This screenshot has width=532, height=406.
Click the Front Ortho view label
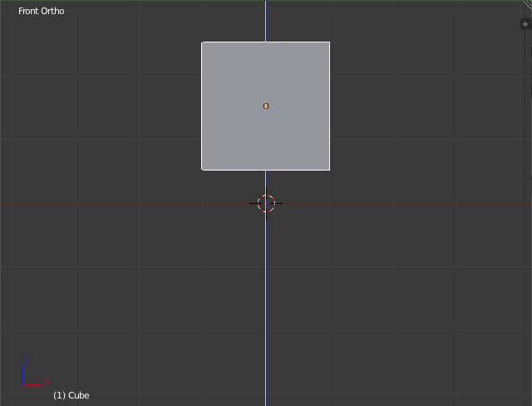41,11
